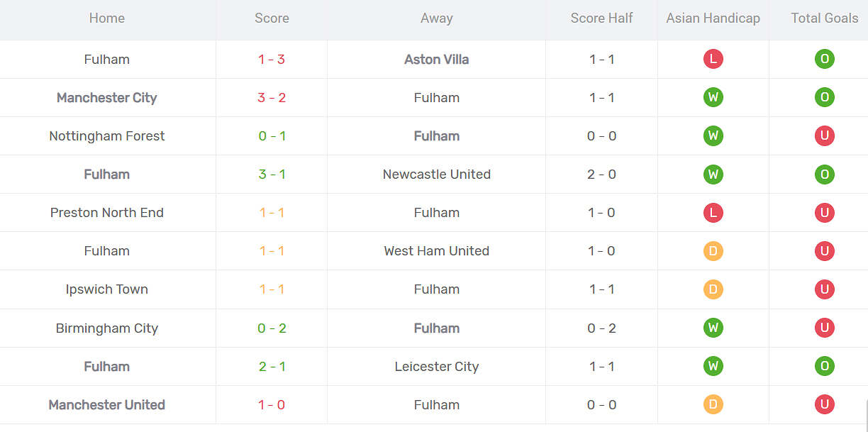
Task: Click the 0 - 2 Birmingham City score
Action: pyautogui.click(x=272, y=328)
